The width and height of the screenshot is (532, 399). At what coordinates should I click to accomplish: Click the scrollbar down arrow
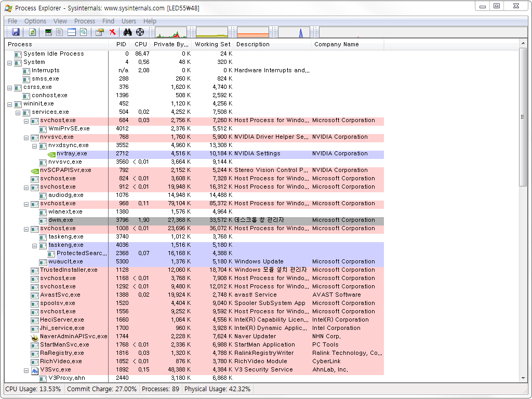pyautogui.click(x=523, y=378)
